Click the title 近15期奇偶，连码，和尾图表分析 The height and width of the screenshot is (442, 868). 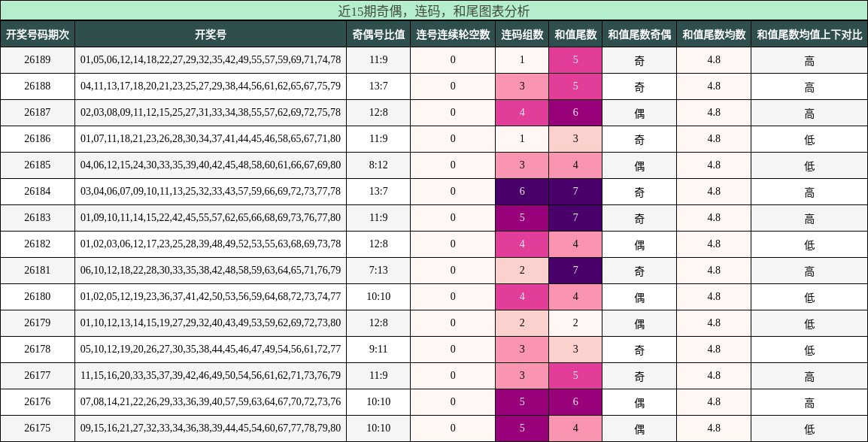pyautogui.click(x=433, y=11)
